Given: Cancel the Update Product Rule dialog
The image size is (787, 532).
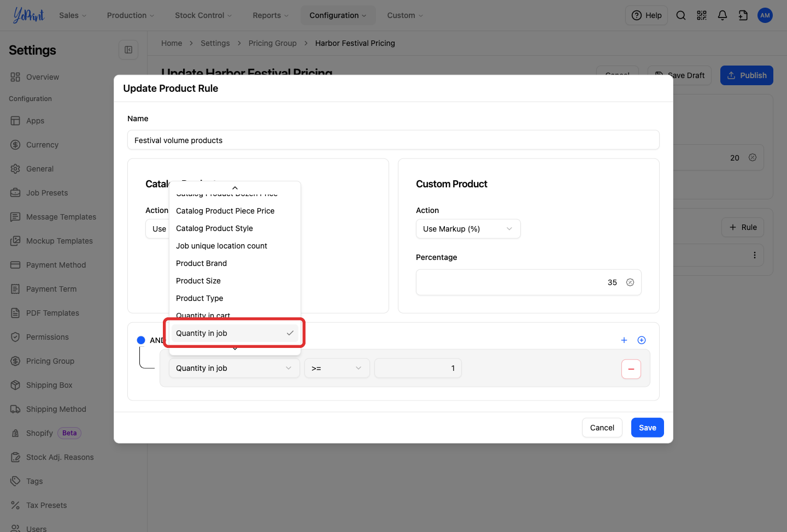Looking at the screenshot, I should 602,428.
